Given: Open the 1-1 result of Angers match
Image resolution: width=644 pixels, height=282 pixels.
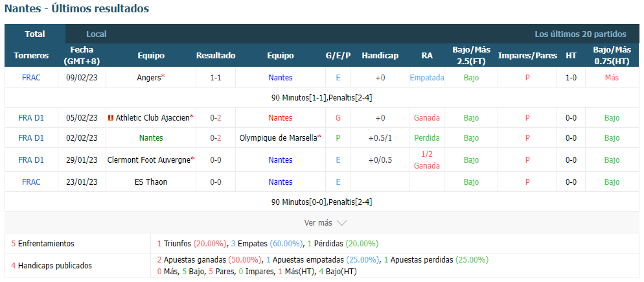Looking at the screenshot, I should pos(216,77).
